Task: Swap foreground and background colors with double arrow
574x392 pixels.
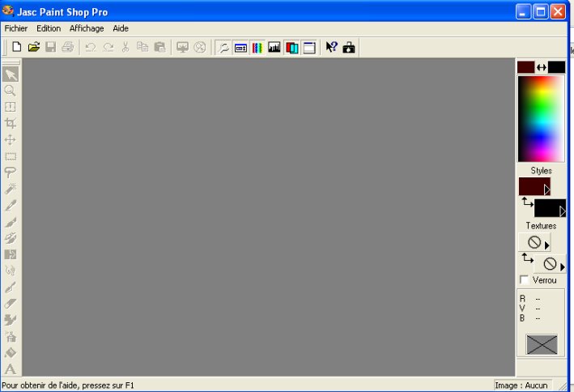Action: click(541, 67)
